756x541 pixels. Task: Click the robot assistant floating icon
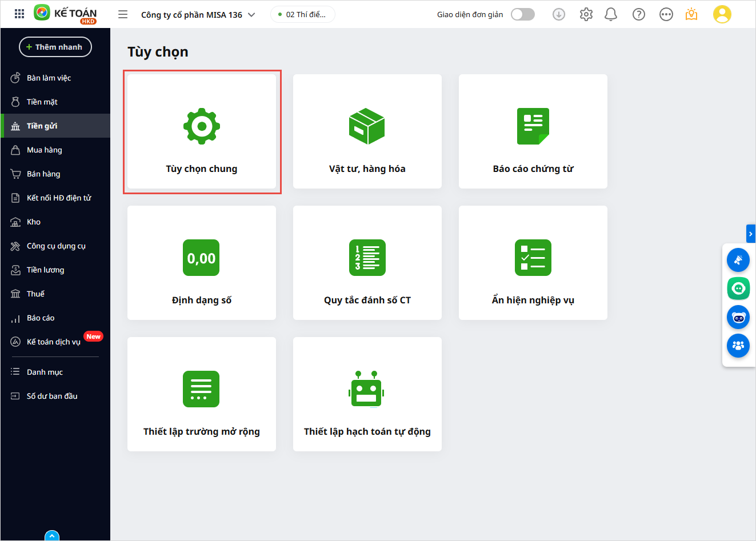coord(738,317)
